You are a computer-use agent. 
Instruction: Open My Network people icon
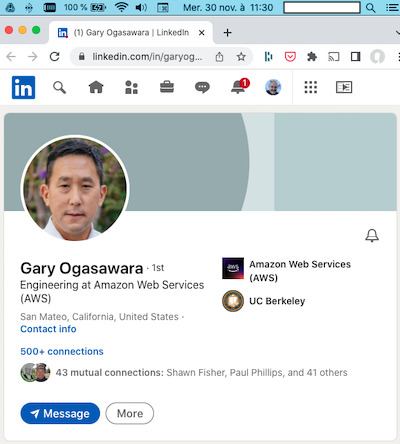[131, 87]
